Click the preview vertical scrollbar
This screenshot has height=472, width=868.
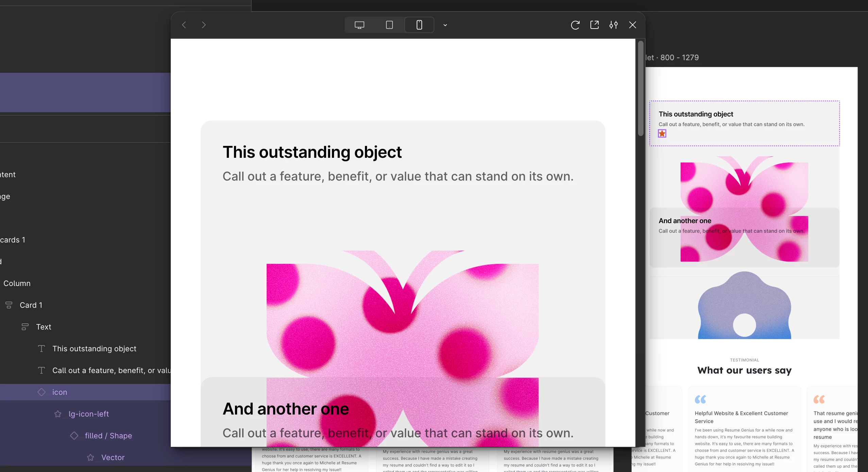[x=641, y=88]
